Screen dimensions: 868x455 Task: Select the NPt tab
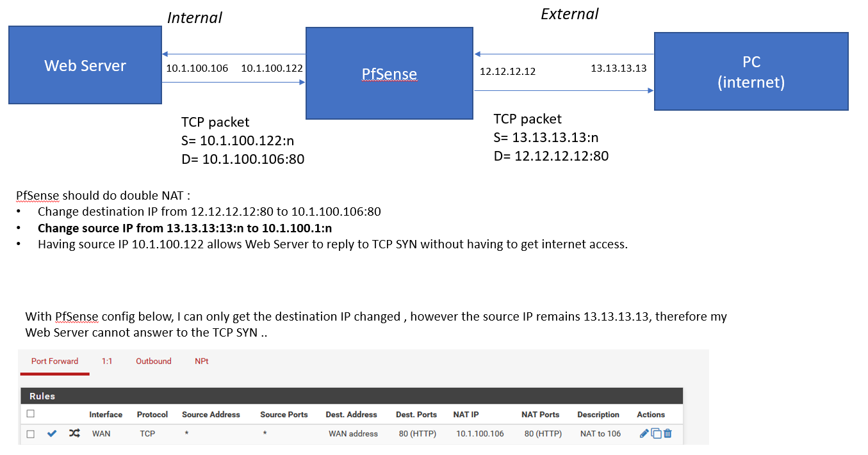201,362
